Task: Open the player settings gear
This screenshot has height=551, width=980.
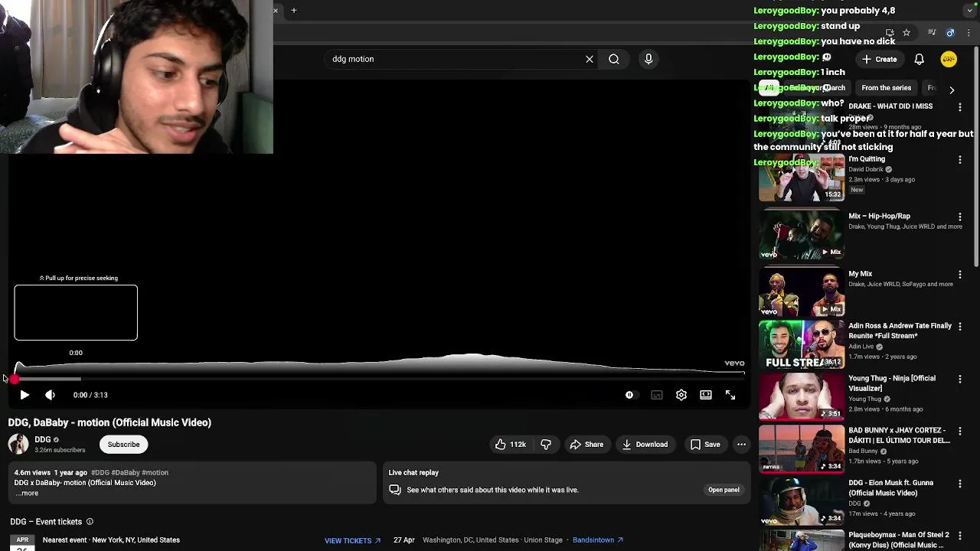Action: tap(681, 395)
